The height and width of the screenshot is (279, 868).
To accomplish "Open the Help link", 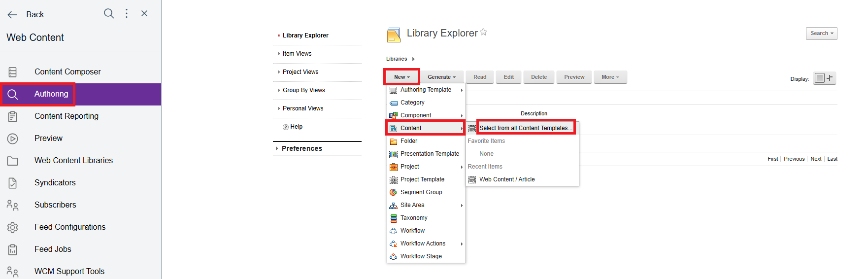I will pos(296,127).
